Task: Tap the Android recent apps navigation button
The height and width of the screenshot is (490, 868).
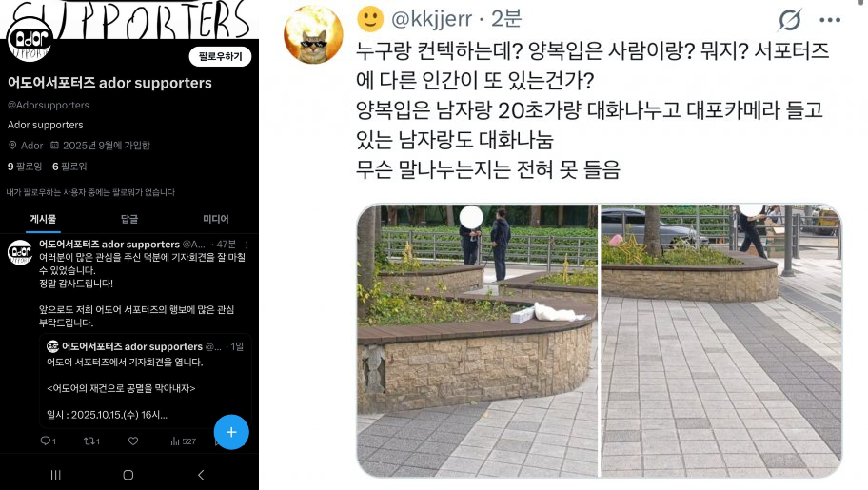Action: [x=56, y=475]
